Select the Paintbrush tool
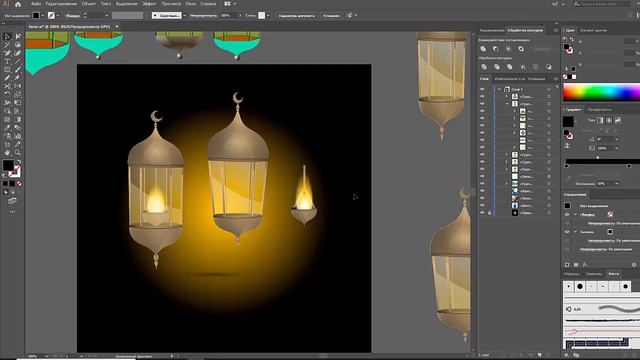The width and height of the screenshot is (640, 360). [x=18, y=69]
